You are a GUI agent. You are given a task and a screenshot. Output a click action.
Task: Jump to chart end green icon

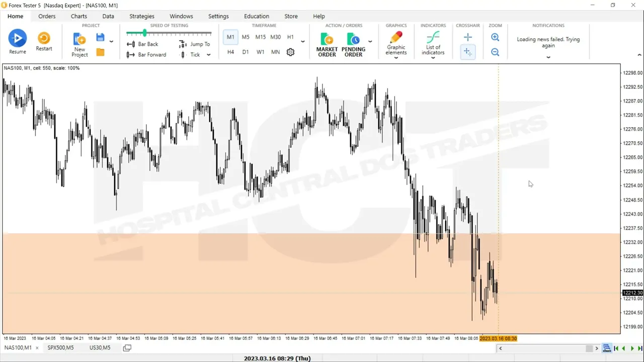click(x=639, y=348)
